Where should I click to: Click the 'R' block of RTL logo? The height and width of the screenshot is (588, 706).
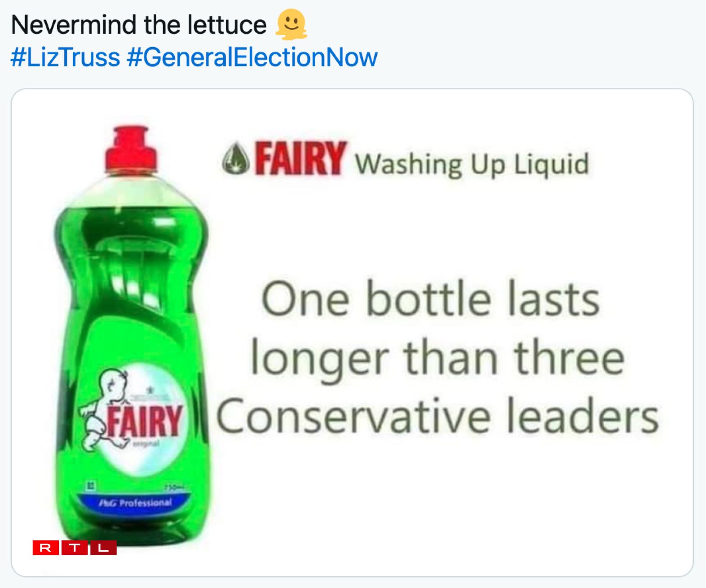coord(46,548)
